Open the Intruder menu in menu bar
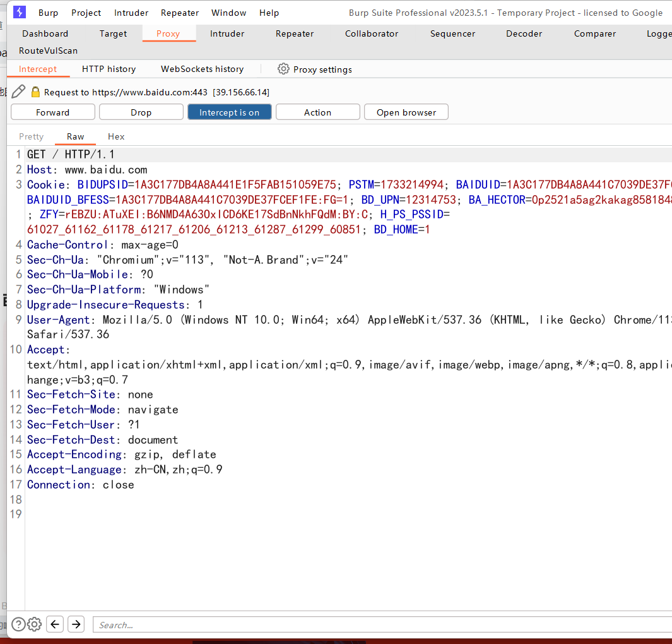Image resolution: width=672 pixels, height=644 pixels. 131,13
